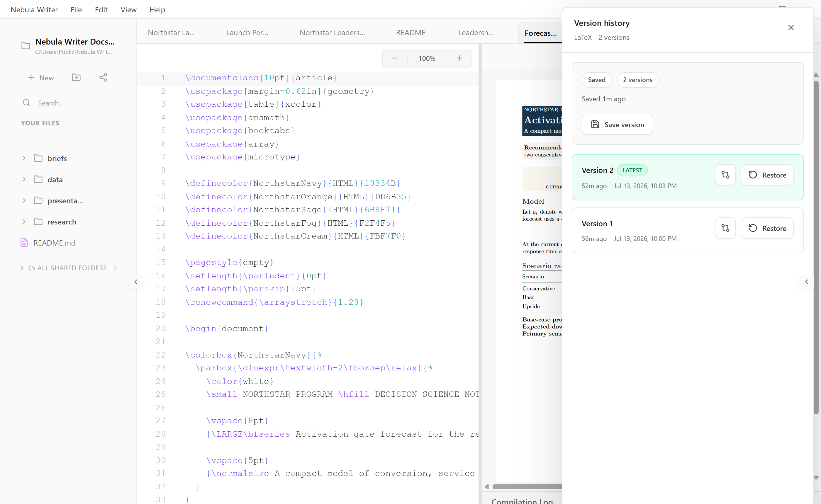Viewport: 821px width, 504px height.
Task: Click preview scroll-left arrow
Action: tap(487, 487)
